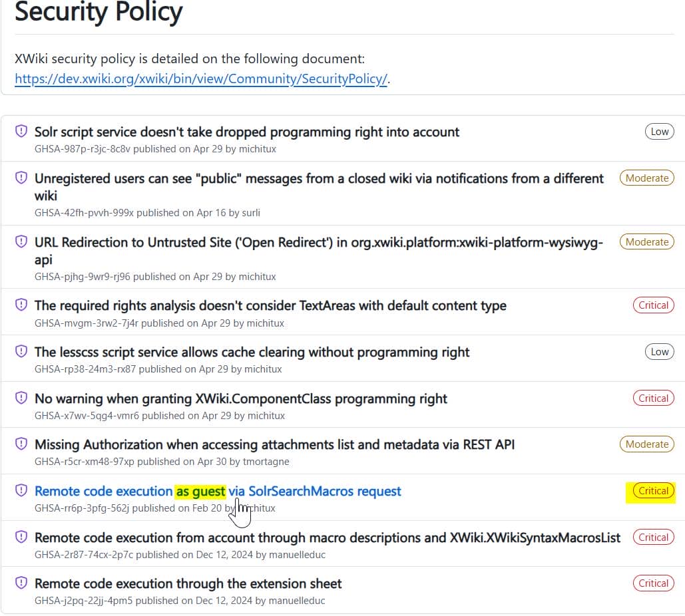Click shield icon beside XWiki.ComponentClass advisory

click(21, 398)
